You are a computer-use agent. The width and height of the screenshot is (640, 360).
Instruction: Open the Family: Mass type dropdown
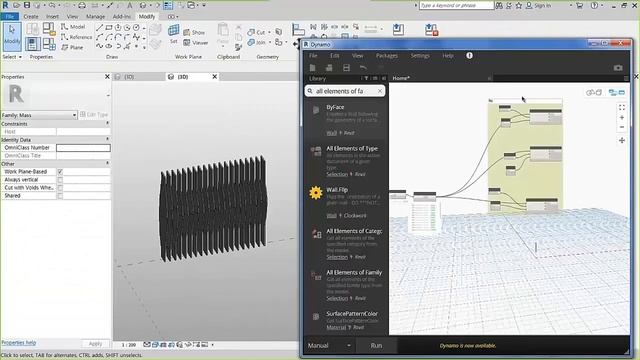pos(74,116)
